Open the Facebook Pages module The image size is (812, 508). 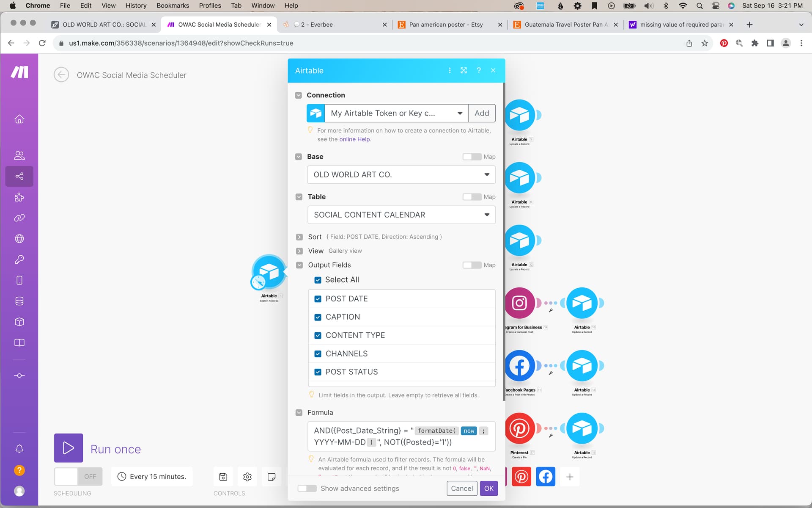[x=519, y=366]
